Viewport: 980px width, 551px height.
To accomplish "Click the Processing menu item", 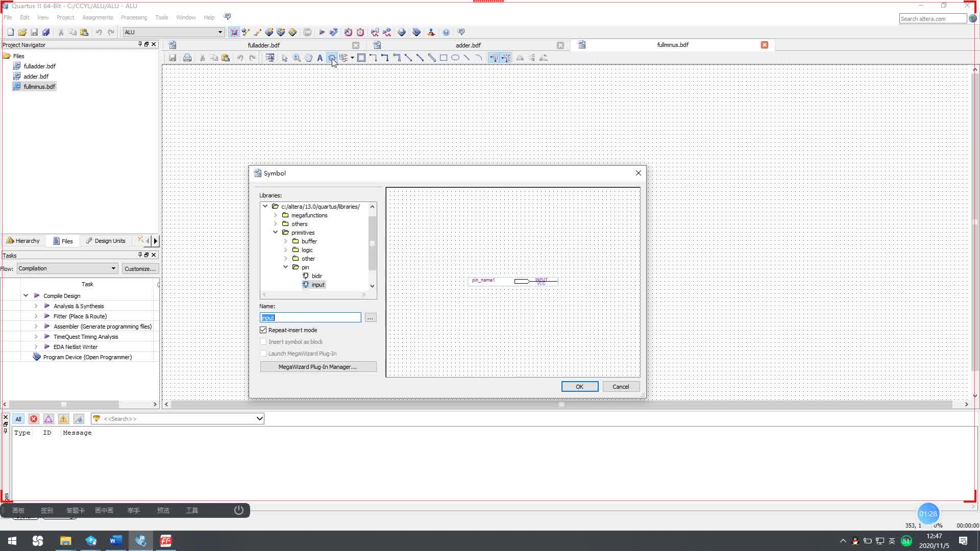I will point(134,17).
